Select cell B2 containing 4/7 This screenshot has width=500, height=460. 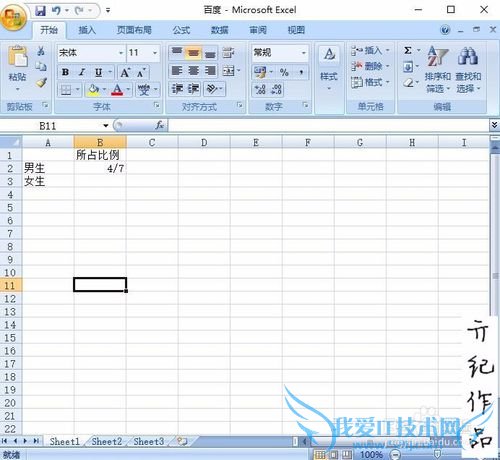click(x=100, y=168)
